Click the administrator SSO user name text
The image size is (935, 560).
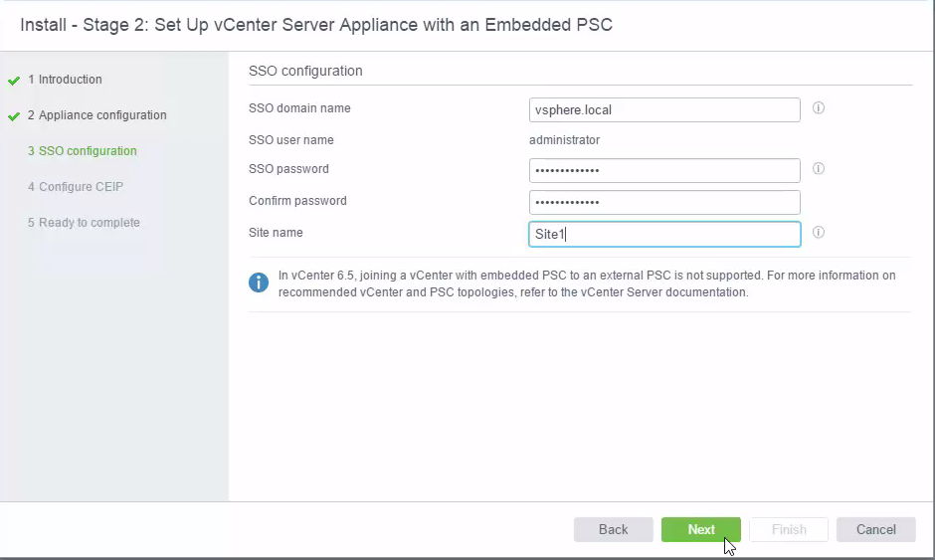(564, 140)
